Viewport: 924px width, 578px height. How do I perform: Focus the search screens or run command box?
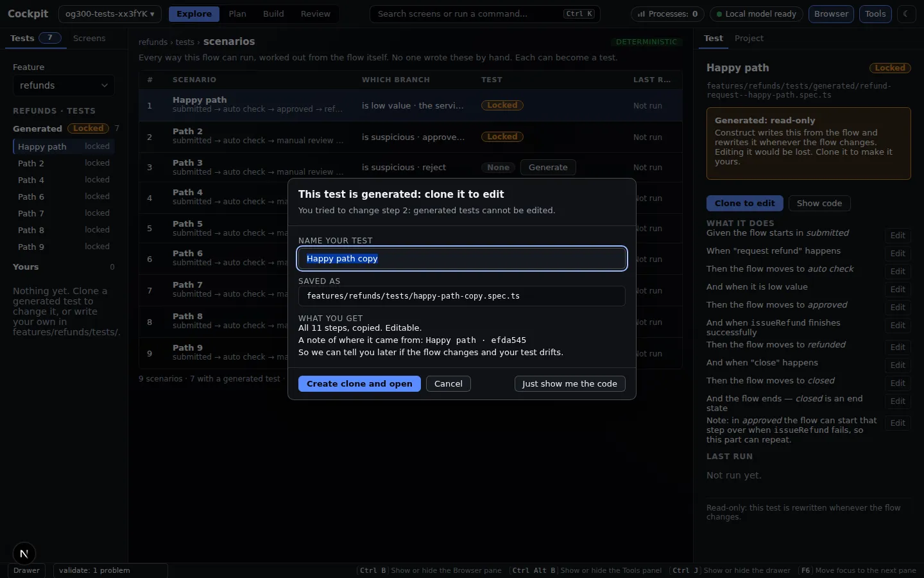click(485, 13)
